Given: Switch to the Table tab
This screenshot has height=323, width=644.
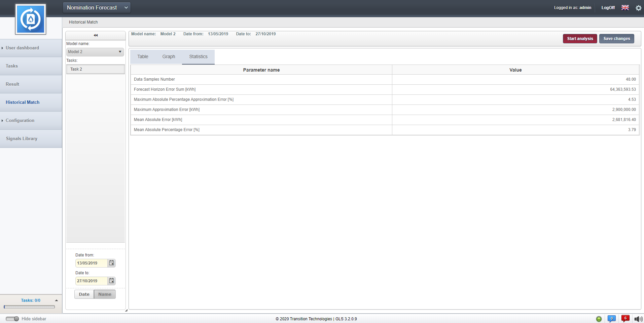Looking at the screenshot, I should coord(143,56).
